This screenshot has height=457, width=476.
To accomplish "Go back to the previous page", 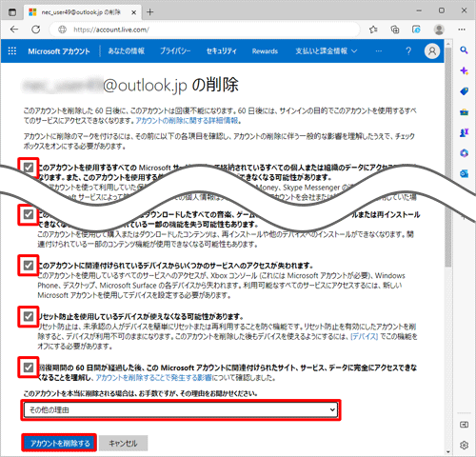I will click(14, 30).
